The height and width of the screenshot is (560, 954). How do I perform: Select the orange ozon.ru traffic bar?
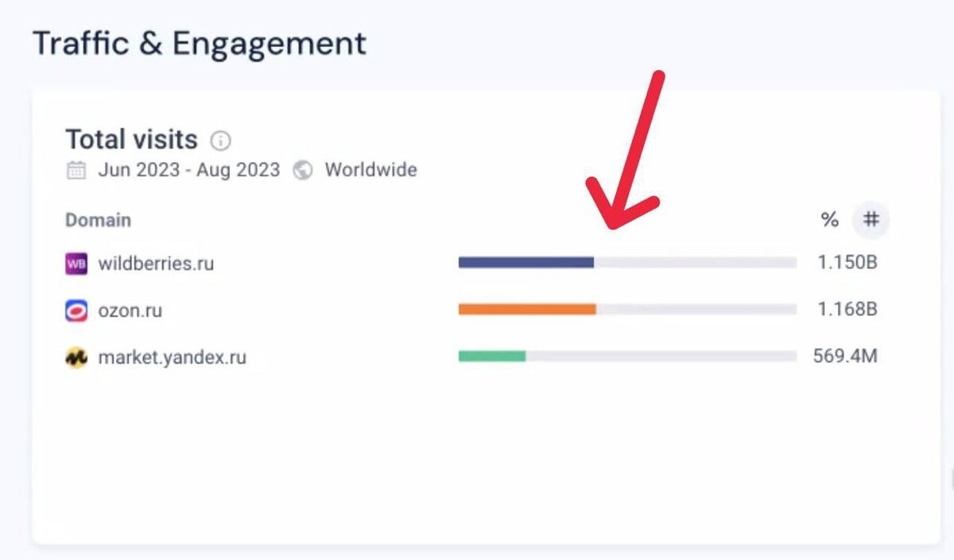point(527,310)
